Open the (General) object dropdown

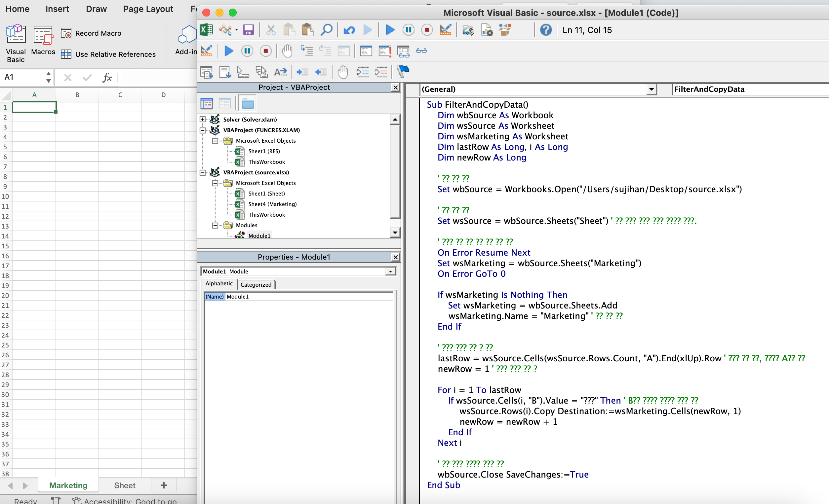(x=651, y=90)
